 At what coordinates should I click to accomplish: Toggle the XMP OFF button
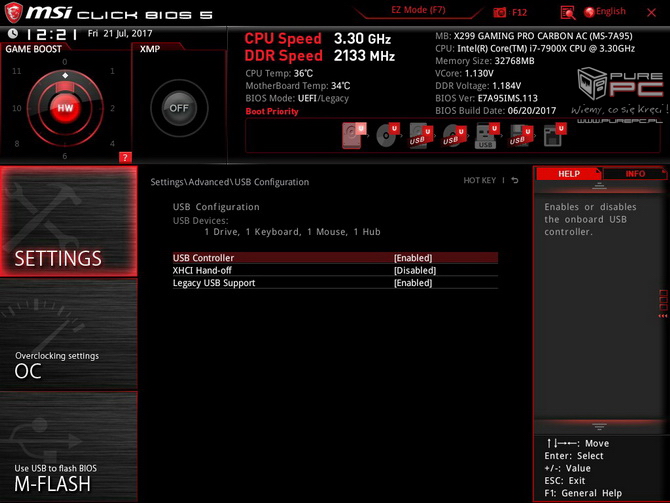click(x=179, y=108)
